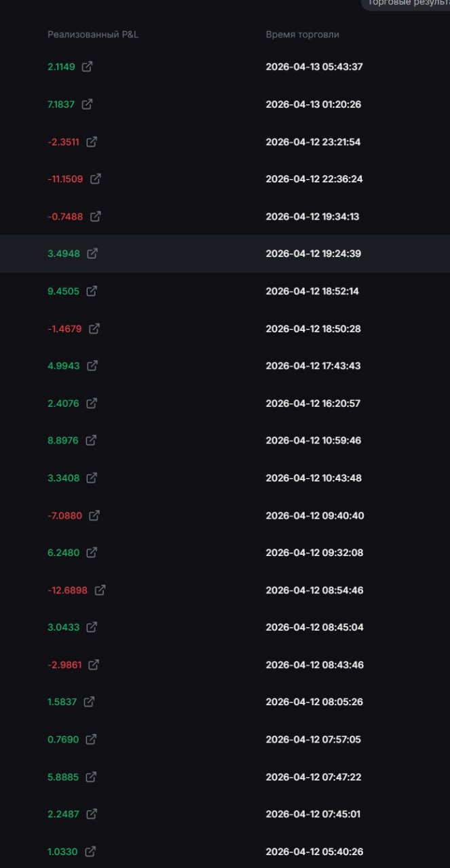Click share icon next to -12.6898

point(100,590)
